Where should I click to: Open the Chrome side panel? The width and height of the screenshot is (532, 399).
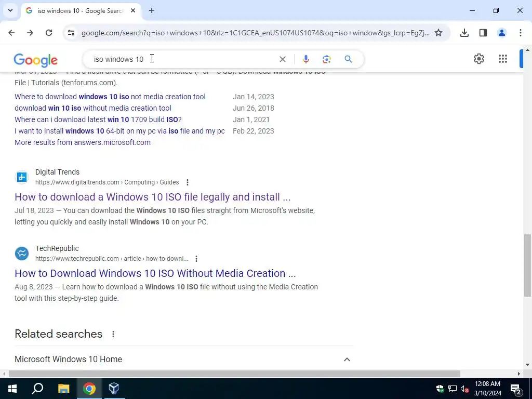tap(483, 33)
